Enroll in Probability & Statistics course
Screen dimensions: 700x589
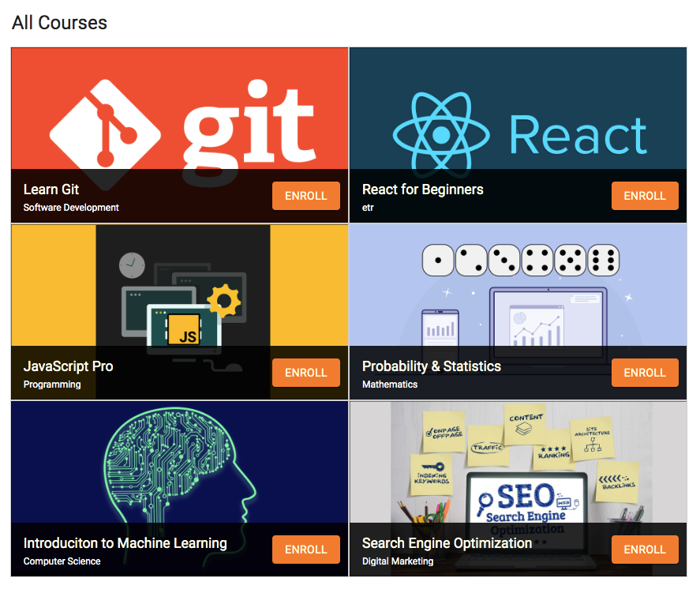pos(644,373)
